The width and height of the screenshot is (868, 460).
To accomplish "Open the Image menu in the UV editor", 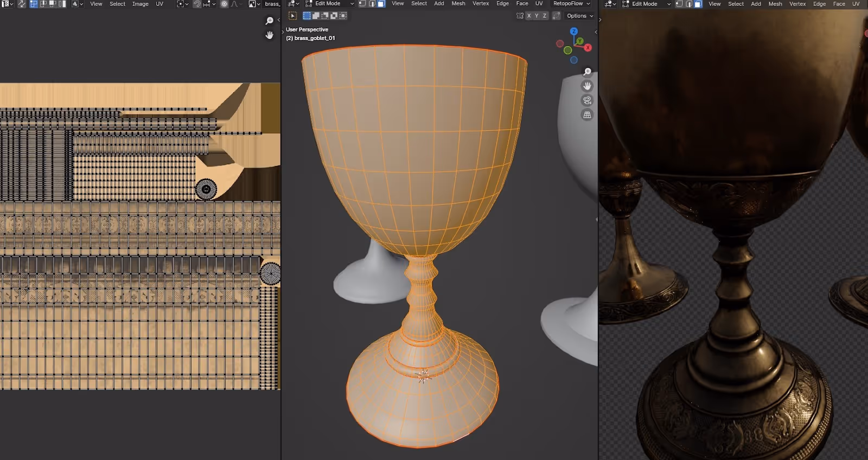I will tap(140, 4).
